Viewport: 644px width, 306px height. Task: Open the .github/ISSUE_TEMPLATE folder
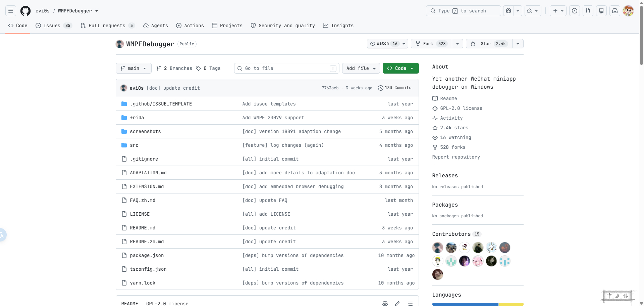161,104
